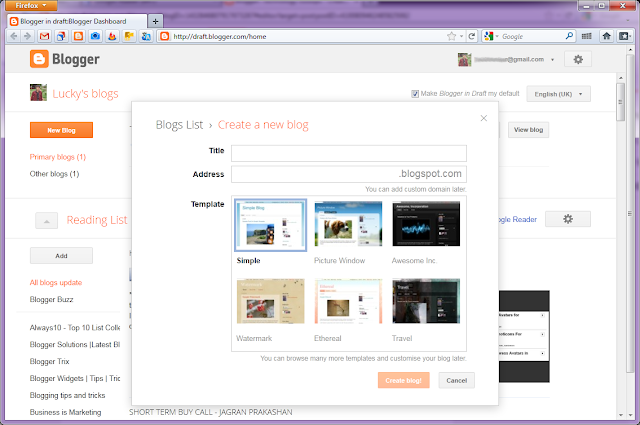This screenshot has height=425, width=640.
Task: Open the FeedBurner flame bookmark icon
Action: click(x=112, y=36)
